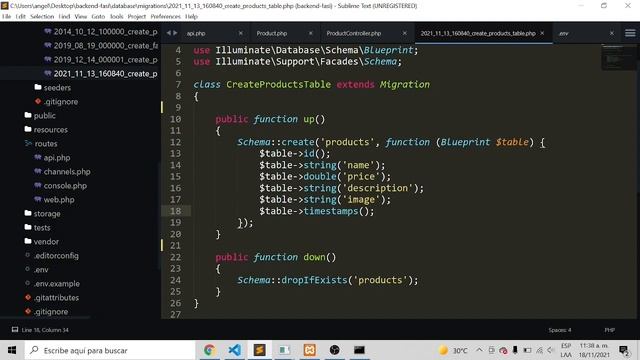Switch to the ProductController.php tab

(353, 33)
